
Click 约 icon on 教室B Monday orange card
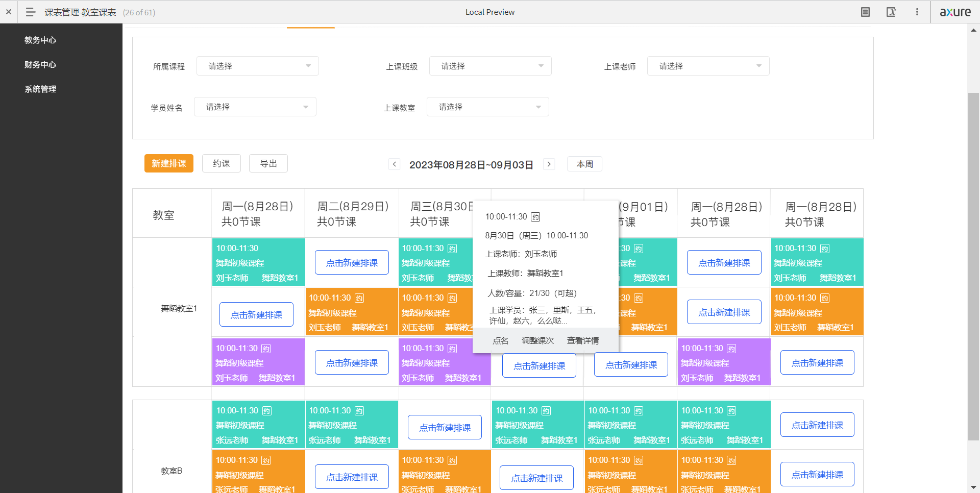pyautogui.click(x=266, y=460)
